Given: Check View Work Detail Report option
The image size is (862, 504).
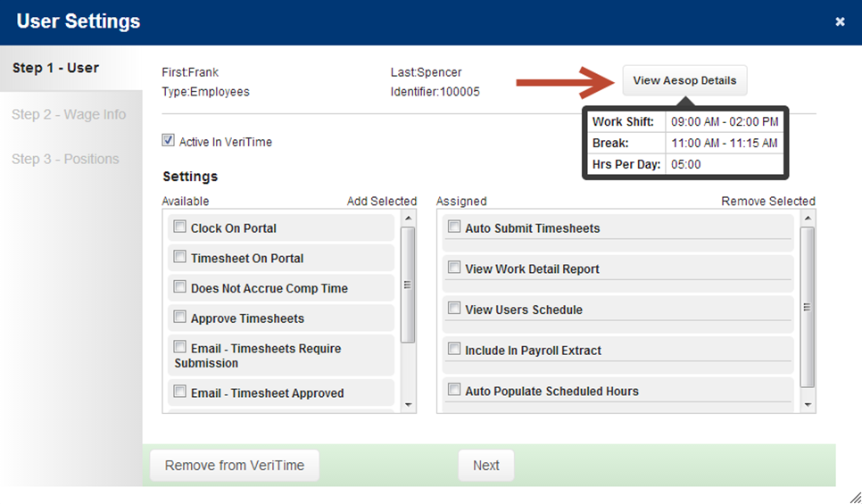Looking at the screenshot, I should click(x=454, y=267).
